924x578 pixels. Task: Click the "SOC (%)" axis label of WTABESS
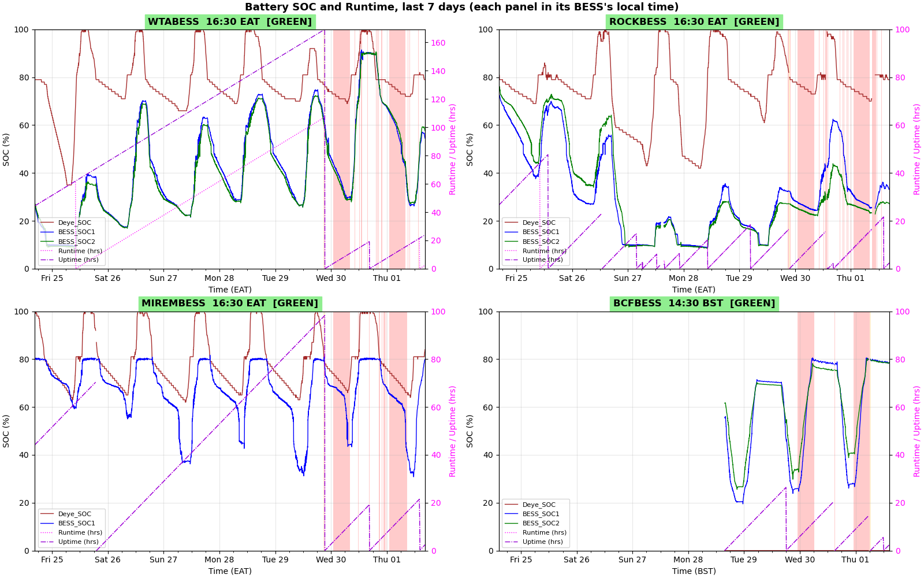[6, 149]
